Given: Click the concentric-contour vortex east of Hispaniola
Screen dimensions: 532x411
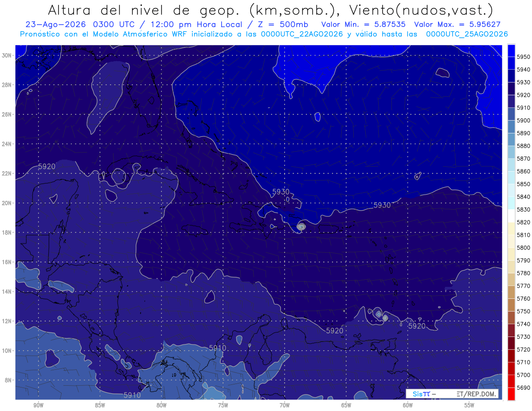Looking at the screenshot, I should tap(301, 227).
